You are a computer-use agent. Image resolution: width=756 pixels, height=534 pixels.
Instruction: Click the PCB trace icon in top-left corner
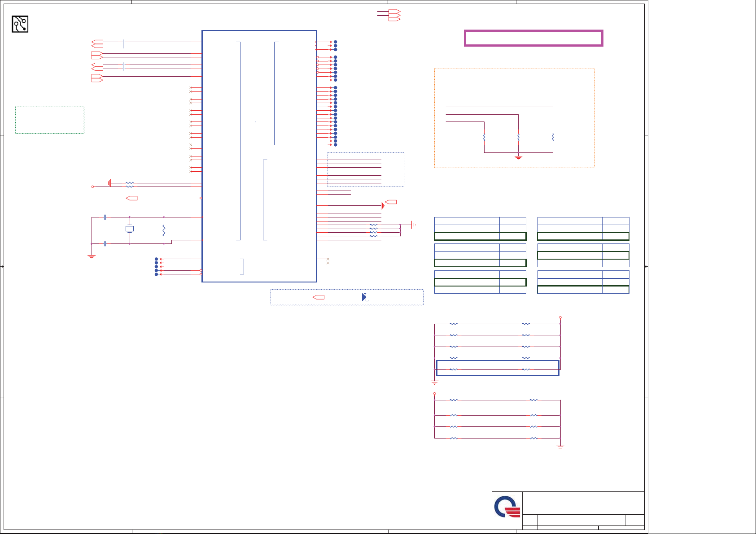point(20,24)
